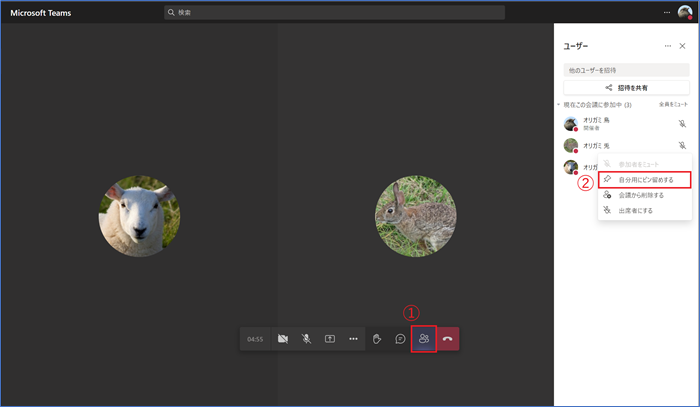Unmute the microphone in meeting toolbar
The height and width of the screenshot is (407, 700).
(x=307, y=339)
